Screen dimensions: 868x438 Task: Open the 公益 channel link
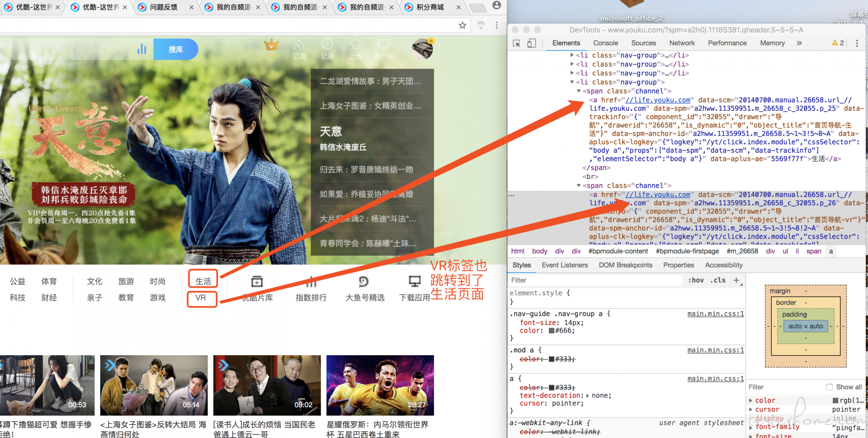(18, 282)
